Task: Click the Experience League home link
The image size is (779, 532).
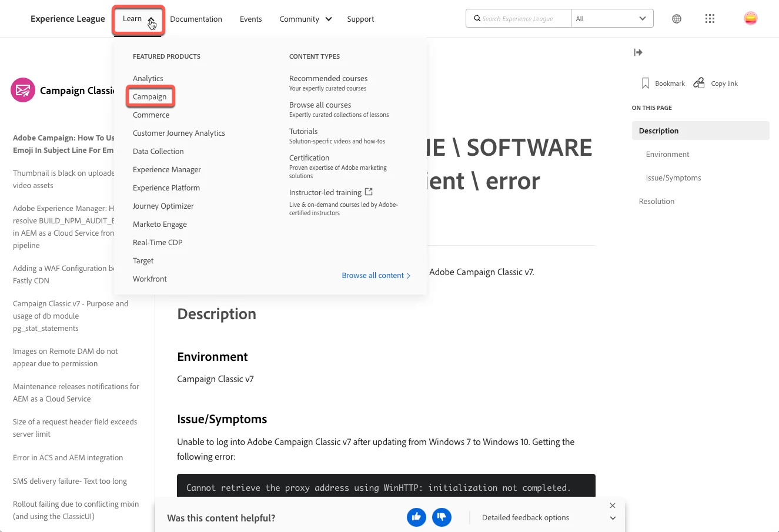Action: coord(68,19)
